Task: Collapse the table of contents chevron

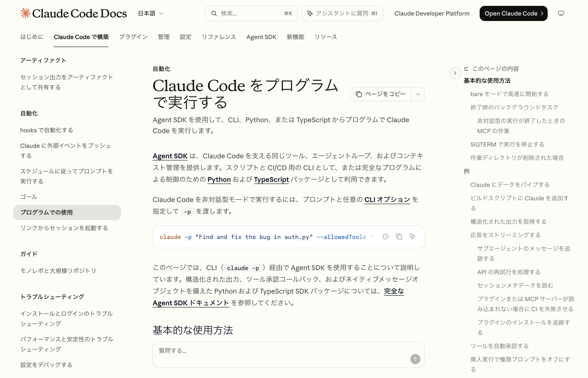Action: coord(455,73)
